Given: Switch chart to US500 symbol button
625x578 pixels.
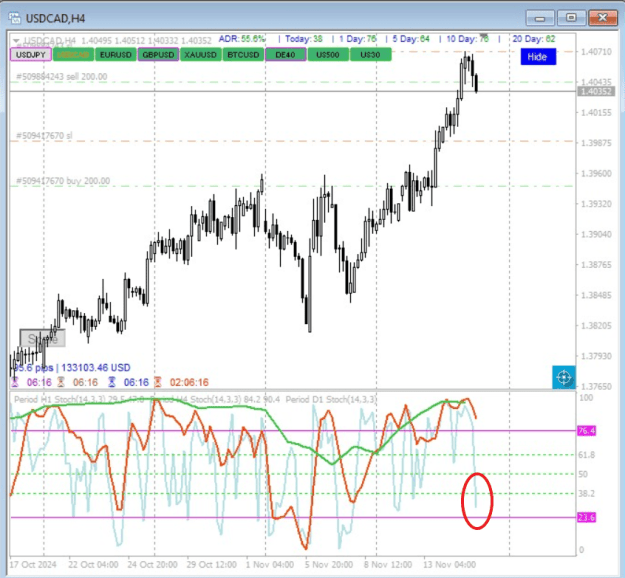Looking at the screenshot, I should coord(328,55).
